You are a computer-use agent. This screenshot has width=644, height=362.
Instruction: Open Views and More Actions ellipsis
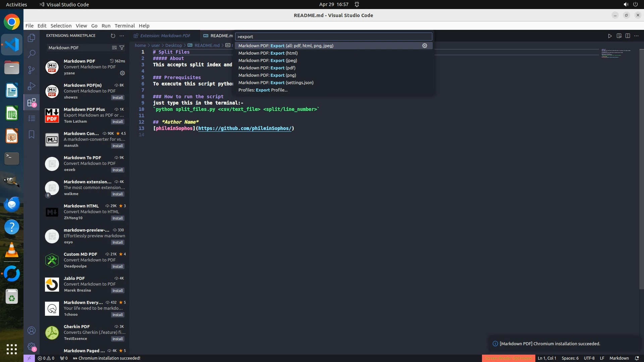122,36
